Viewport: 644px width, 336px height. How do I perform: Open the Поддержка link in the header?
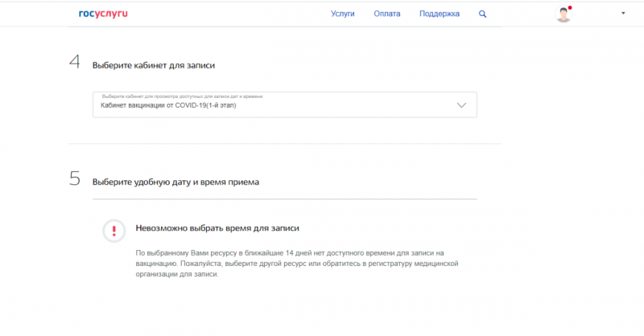coord(440,14)
